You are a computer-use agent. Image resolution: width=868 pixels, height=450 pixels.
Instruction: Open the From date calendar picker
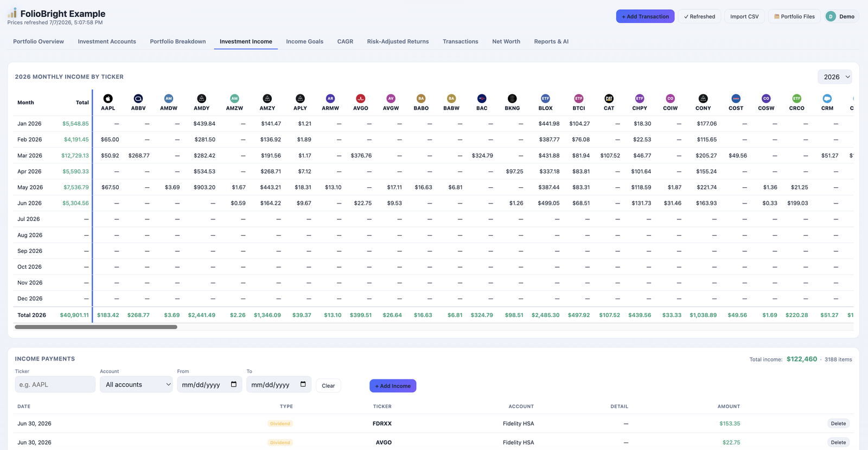tap(234, 384)
